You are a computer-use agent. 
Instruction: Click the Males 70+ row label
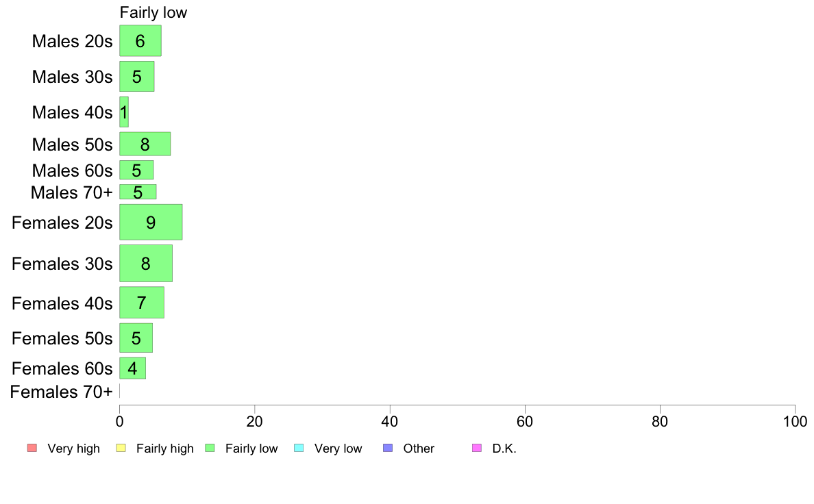72,192
